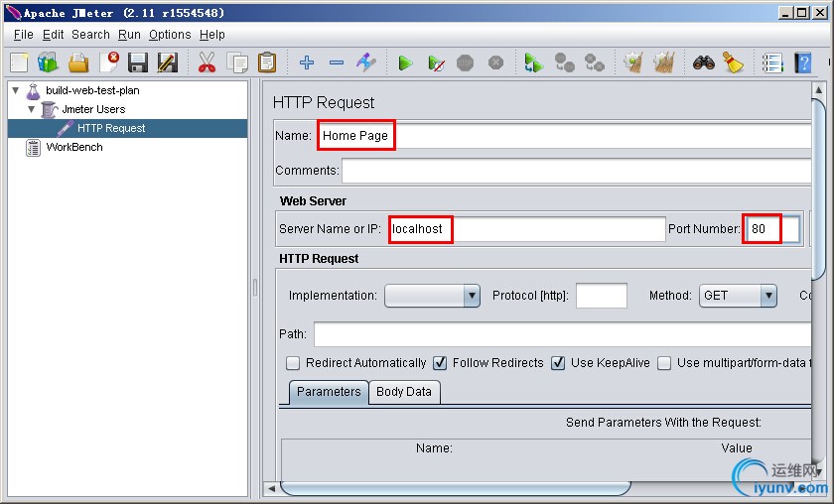Switch to the Parameters tab

(x=329, y=392)
